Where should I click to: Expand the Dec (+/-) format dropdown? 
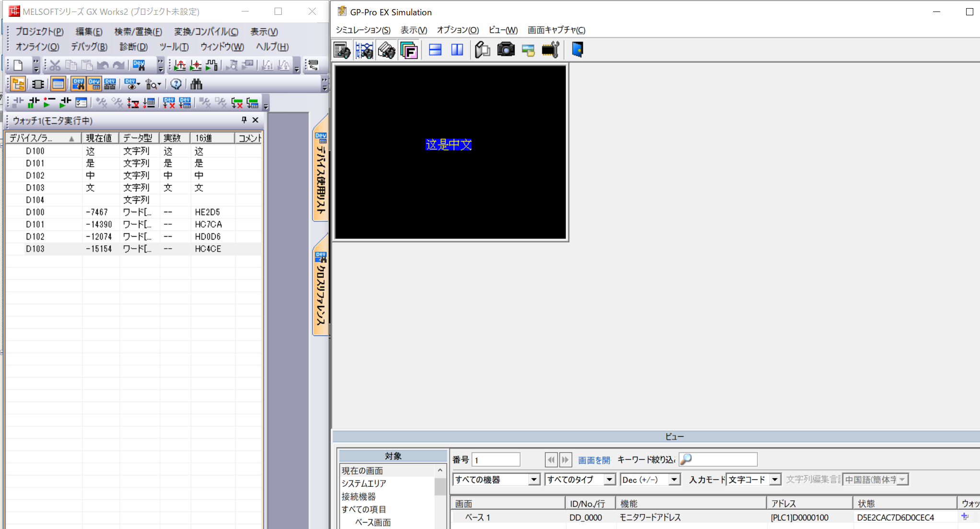(x=674, y=480)
